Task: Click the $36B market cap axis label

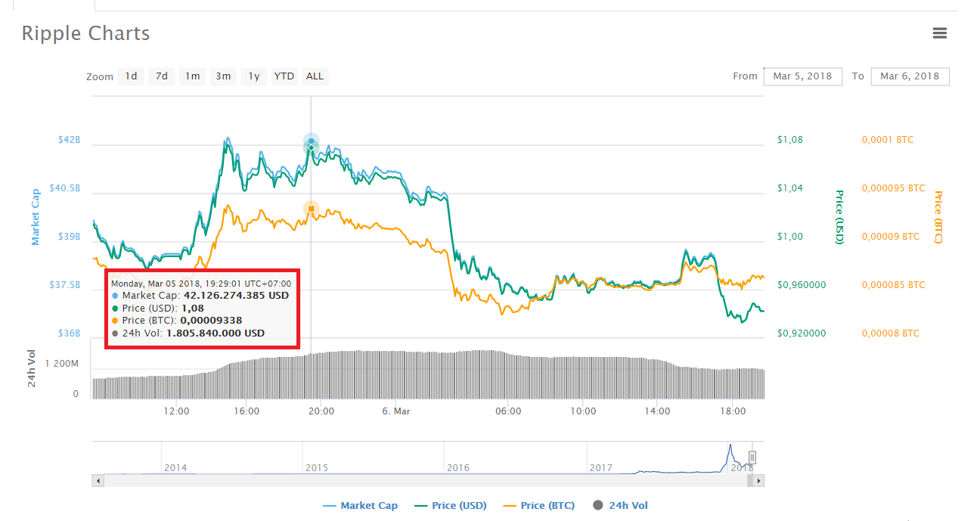Action: pyautogui.click(x=69, y=333)
